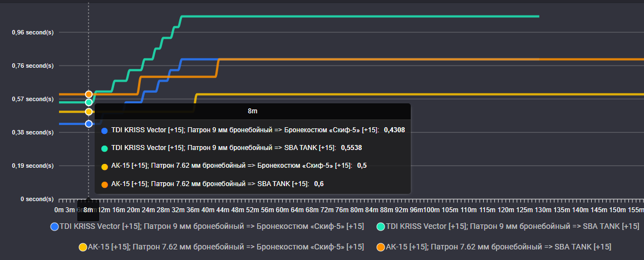
Task: Click the 130m x-axis label
Action: (x=542, y=211)
